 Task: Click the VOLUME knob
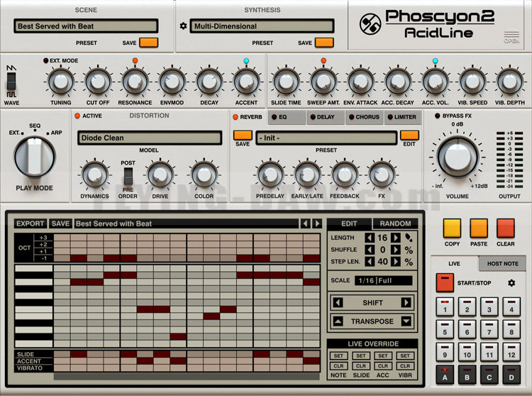coord(457,157)
